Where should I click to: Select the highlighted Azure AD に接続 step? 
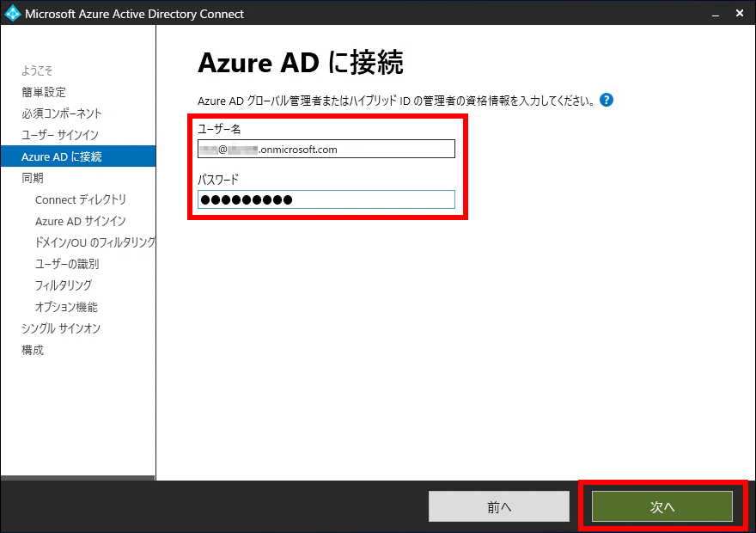point(62,156)
